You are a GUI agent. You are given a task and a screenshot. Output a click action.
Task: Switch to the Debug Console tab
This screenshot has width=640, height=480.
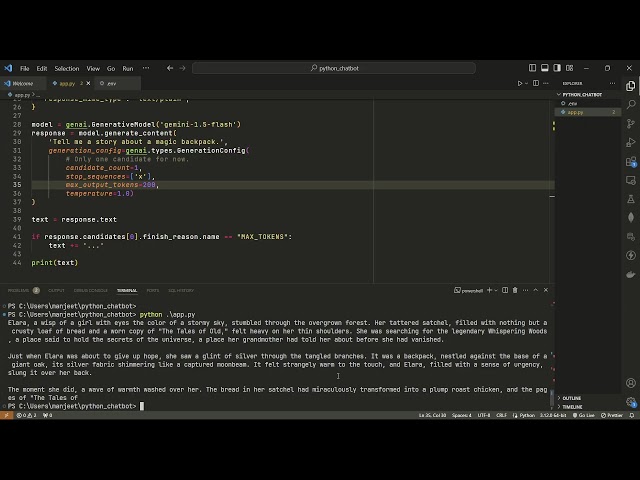point(91,291)
